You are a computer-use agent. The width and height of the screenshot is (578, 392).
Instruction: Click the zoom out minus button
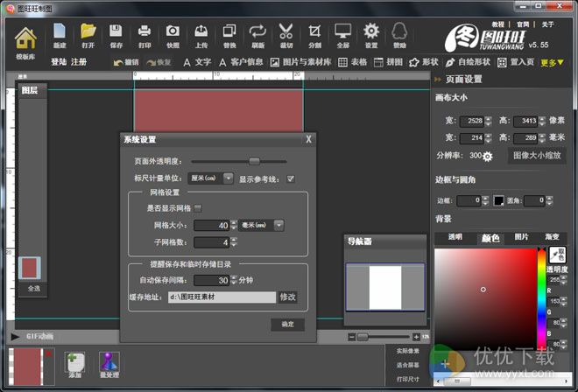click(352, 337)
